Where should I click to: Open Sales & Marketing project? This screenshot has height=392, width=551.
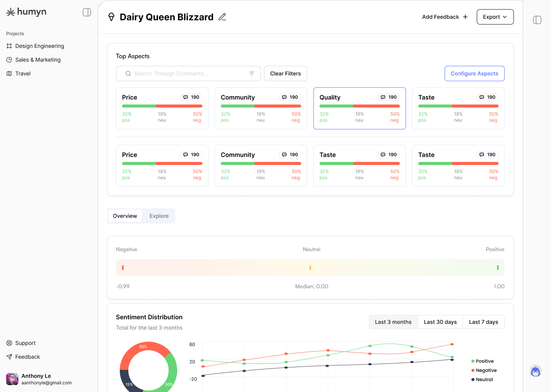tap(34, 60)
